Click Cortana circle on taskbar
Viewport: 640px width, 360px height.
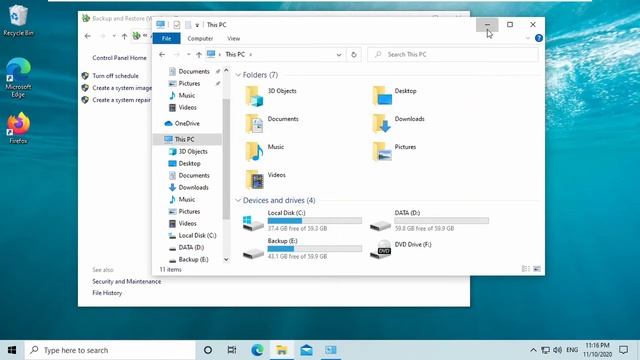(208, 350)
